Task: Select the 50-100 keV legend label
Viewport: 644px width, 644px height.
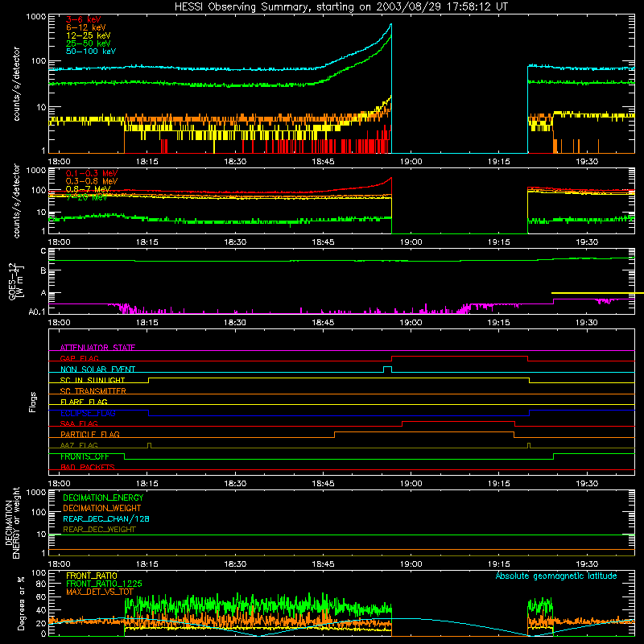Action: pyautogui.click(x=91, y=52)
